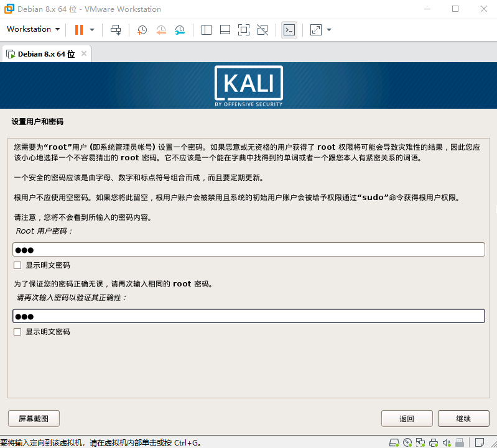Open the snapshot manager
This screenshot has width=497, height=448.
(180, 30)
